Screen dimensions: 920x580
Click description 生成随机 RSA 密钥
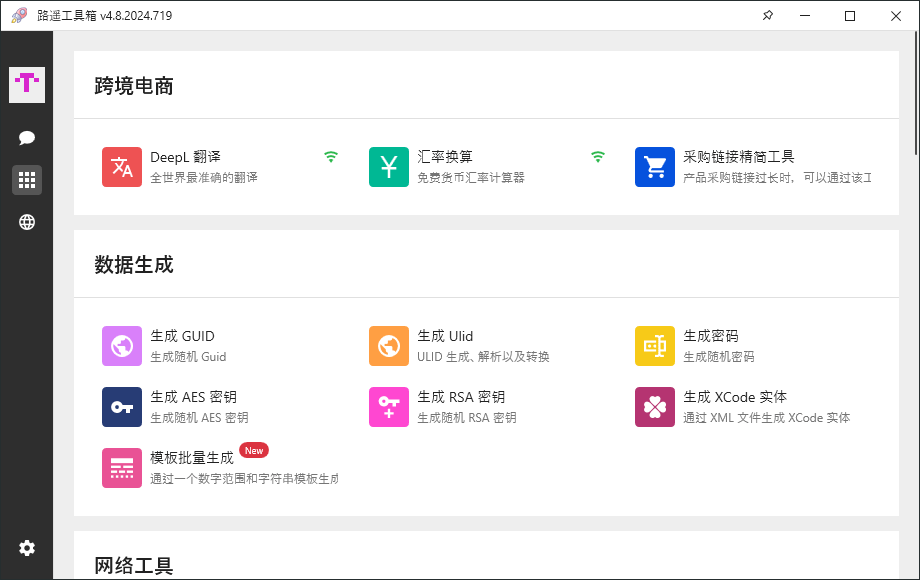point(467,418)
